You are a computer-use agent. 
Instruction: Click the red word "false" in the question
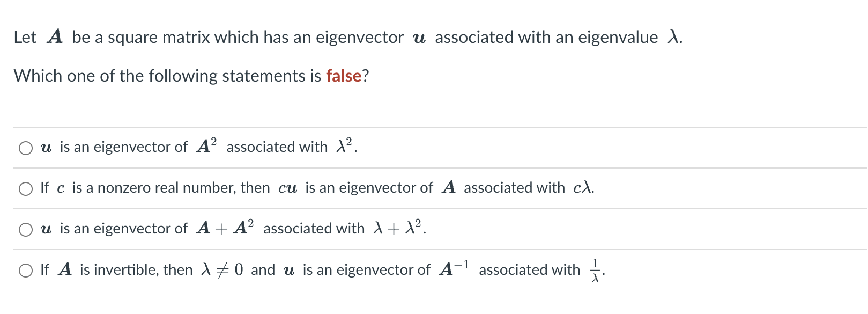coord(344,76)
